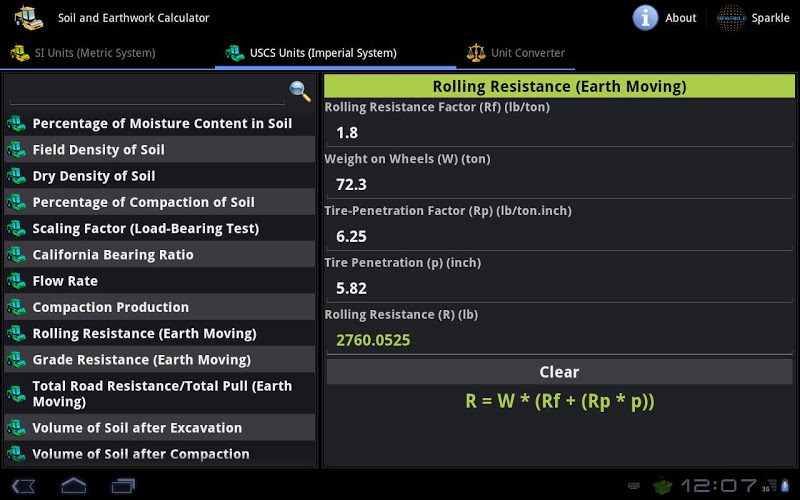
Task: Edit Rolling Resistance Factor value 1.8
Action: point(559,133)
